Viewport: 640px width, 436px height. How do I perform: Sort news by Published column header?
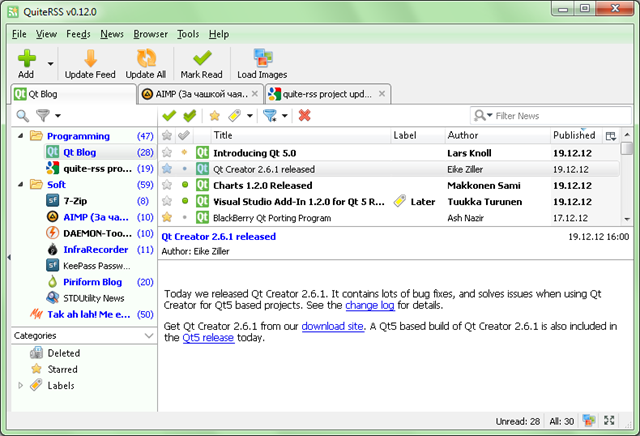(575, 136)
